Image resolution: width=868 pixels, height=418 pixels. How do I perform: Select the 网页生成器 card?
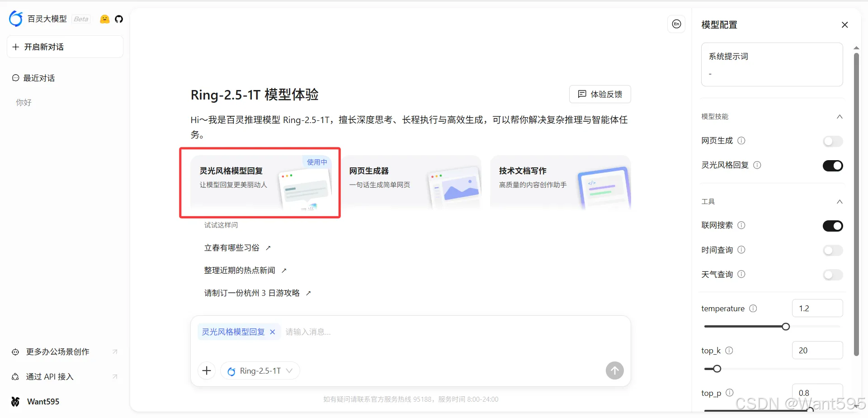(412, 183)
